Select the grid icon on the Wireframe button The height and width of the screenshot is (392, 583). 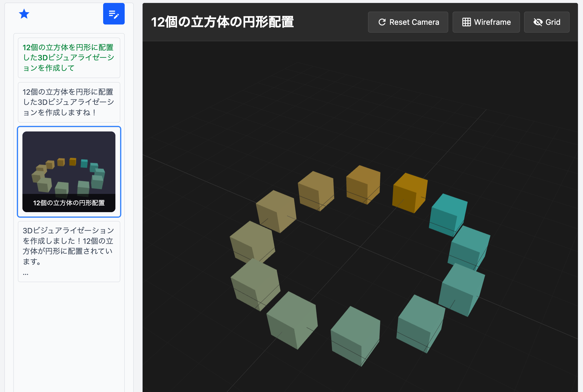pyautogui.click(x=466, y=22)
